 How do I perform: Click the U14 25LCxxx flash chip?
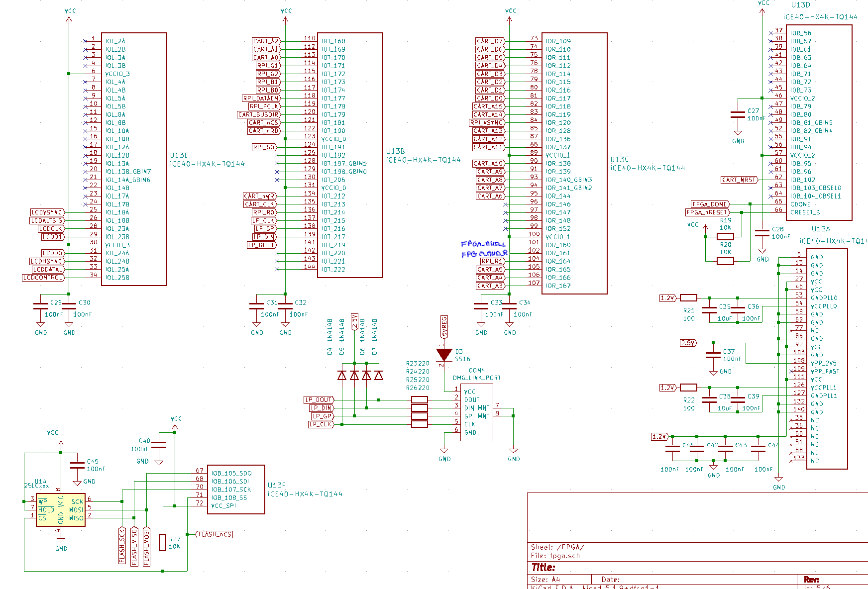click(x=60, y=510)
